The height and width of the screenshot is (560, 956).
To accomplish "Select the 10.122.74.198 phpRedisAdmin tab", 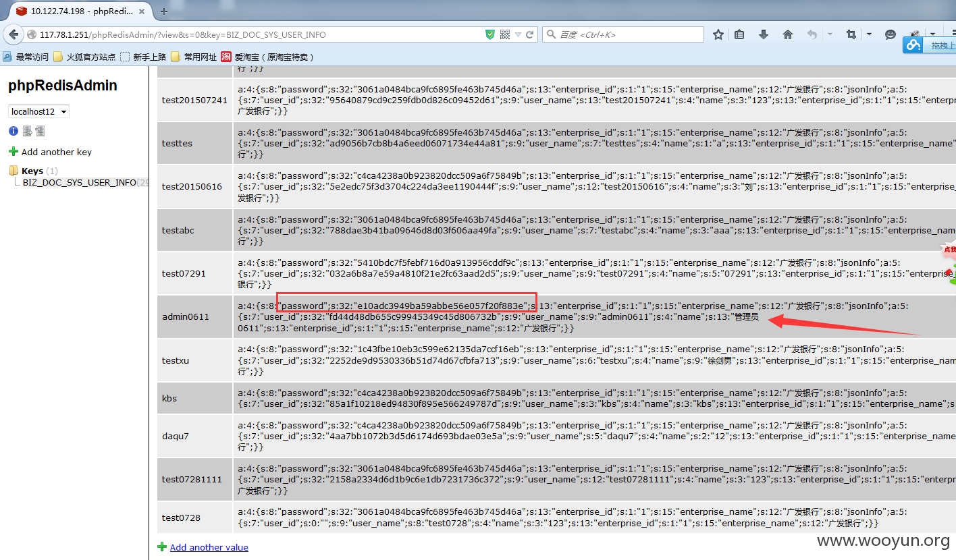I will [x=82, y=11].
